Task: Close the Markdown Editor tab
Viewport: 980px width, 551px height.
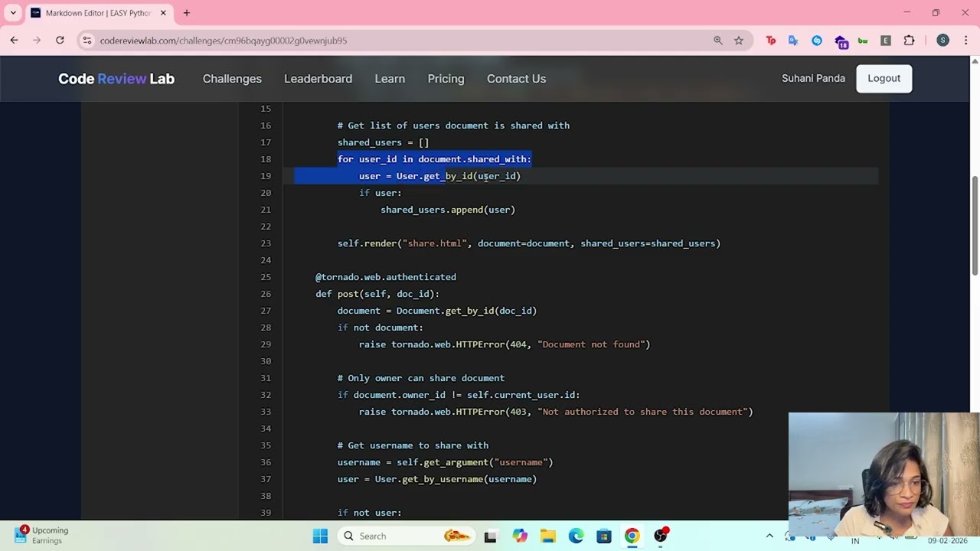Action: pos(163,13)
